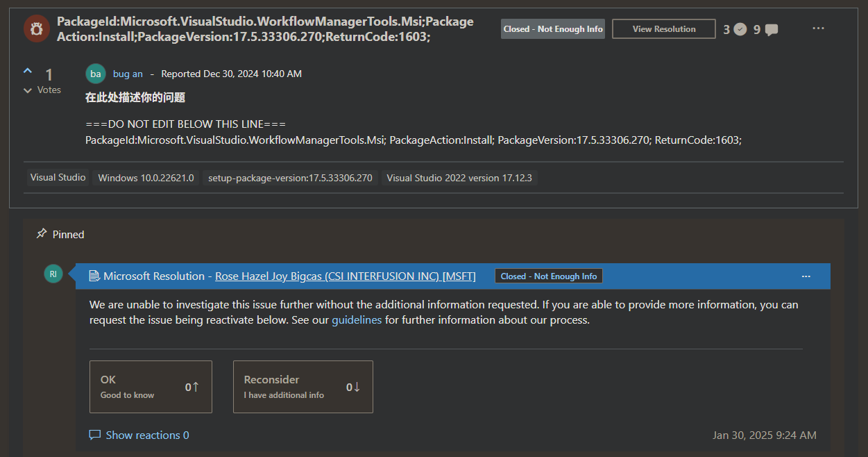Click the resolution banner's Closed status badge
The width and height of the screenshot is (868, 457).
[549, 276]
